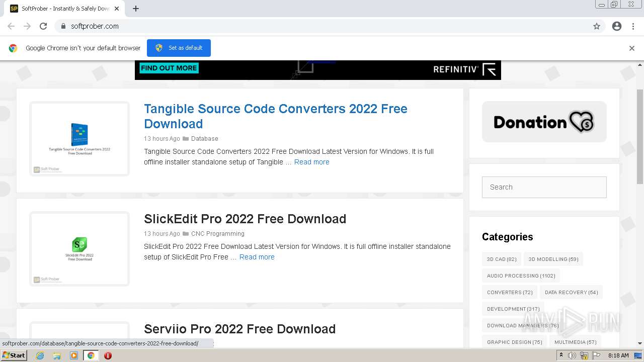Open Chrome's three-dot menu
Viewport: 644px width, 362px height.
(633, 26)
